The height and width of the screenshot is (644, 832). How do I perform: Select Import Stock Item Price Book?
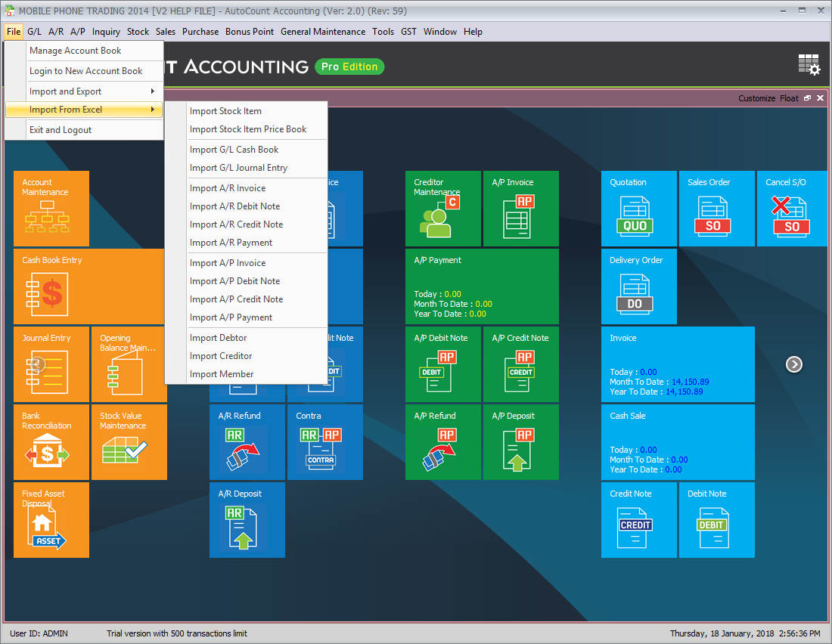[247, 129]
